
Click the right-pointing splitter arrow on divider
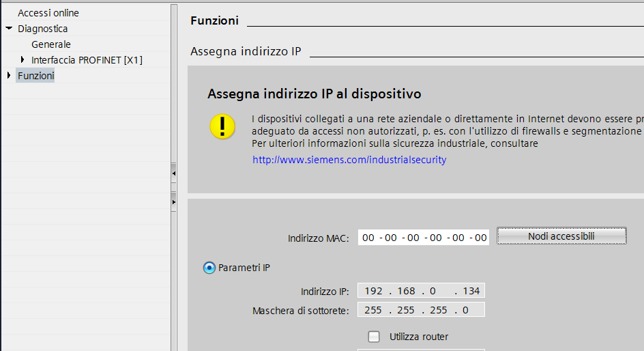(174, 202)
